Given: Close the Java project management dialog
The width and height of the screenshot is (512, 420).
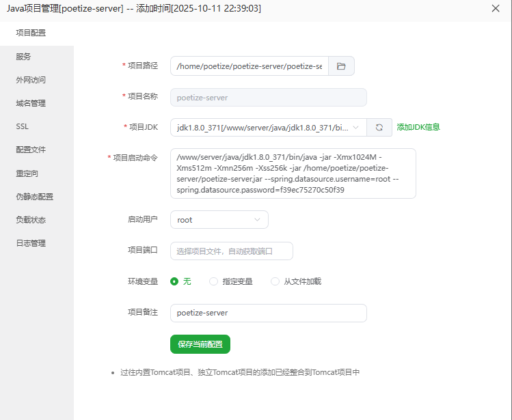Looking at the screenshot, I should coord(496,8).
